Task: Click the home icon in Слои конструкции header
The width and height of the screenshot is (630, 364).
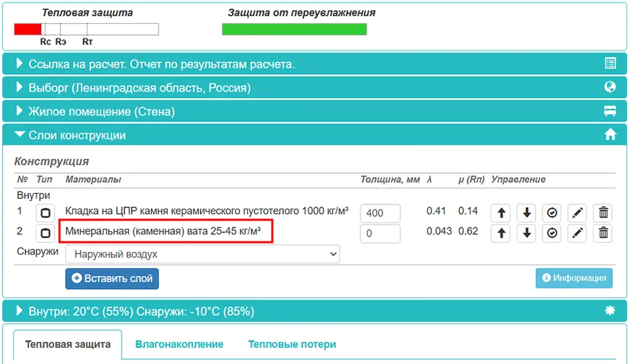Action: click(x=610, y=135)
